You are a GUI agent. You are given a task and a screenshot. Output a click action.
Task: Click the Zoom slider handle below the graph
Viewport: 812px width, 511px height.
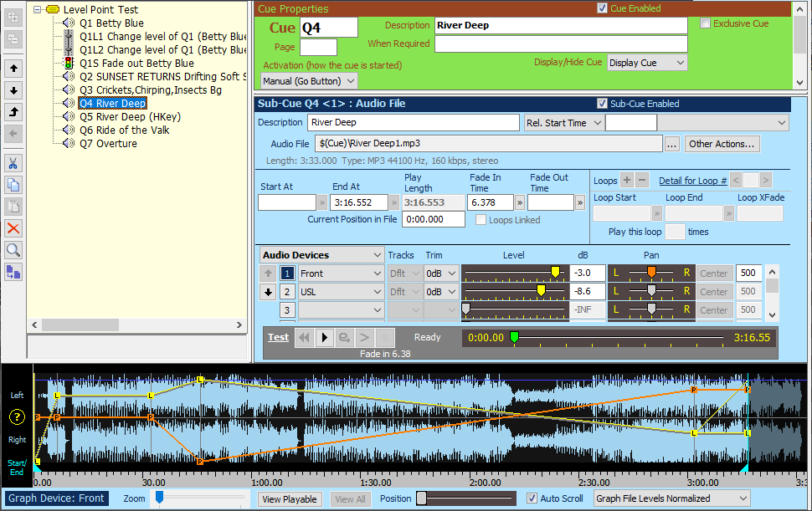tap(160, 498)
